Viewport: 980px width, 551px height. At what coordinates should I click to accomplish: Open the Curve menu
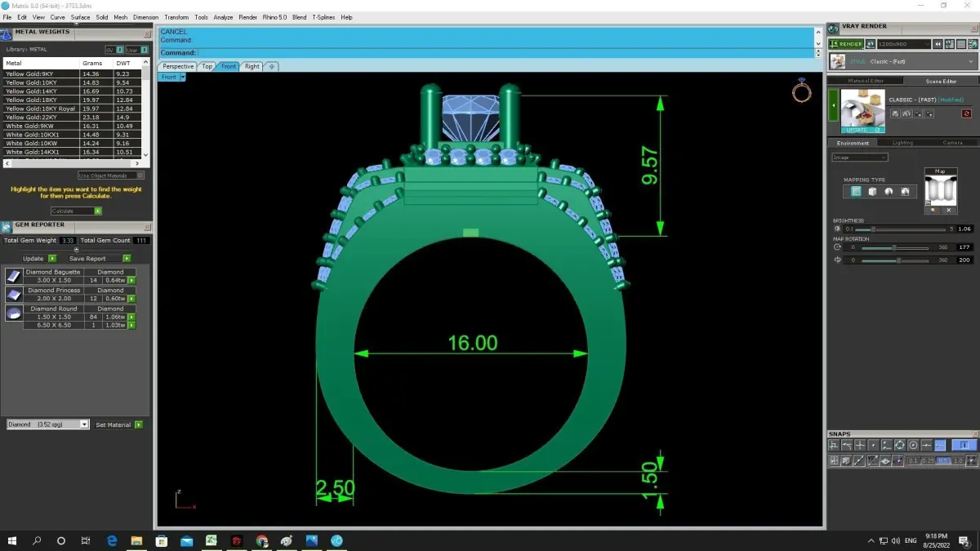tap(58, 17)
